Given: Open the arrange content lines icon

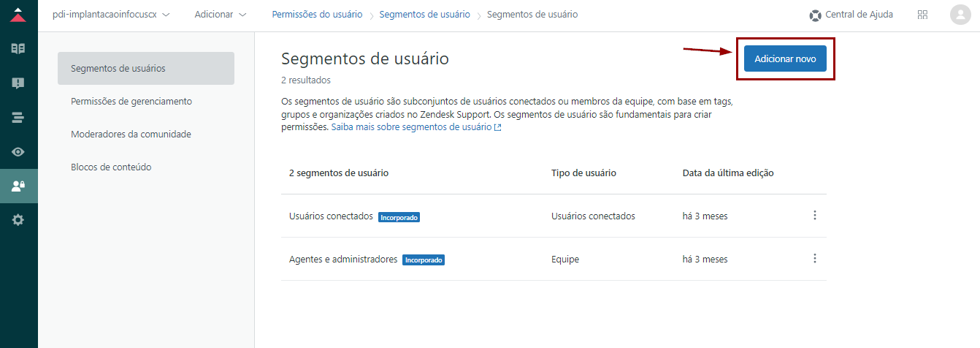Looking at the screenshot, I should 18,117.
